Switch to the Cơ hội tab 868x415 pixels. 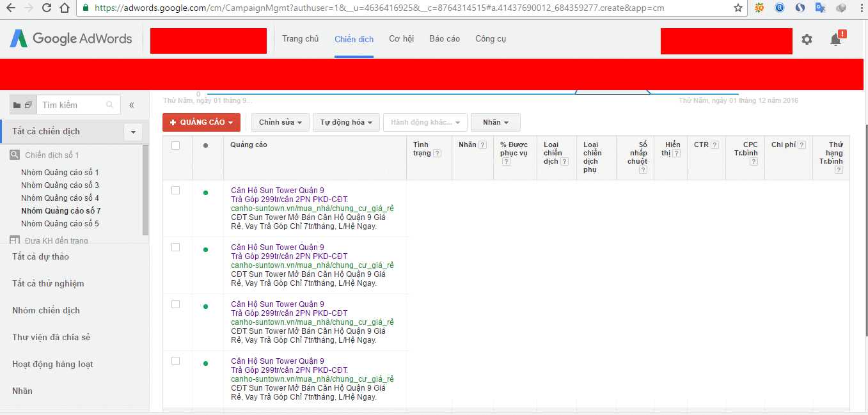pos(401,39)
